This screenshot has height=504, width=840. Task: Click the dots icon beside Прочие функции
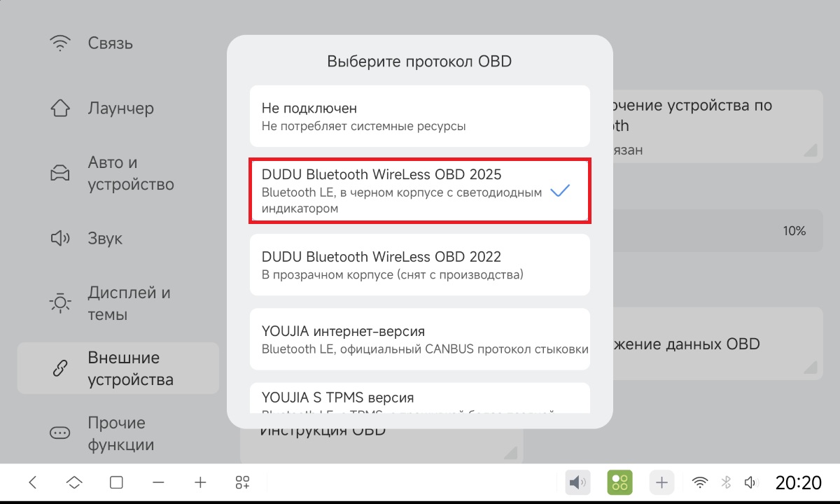60,433
